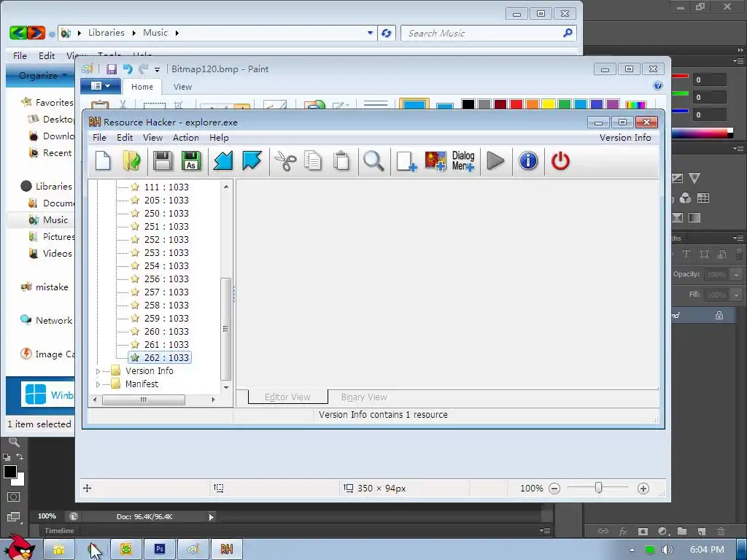Click the Angry Birds start button
747x560 pixels.
(19, 548)
